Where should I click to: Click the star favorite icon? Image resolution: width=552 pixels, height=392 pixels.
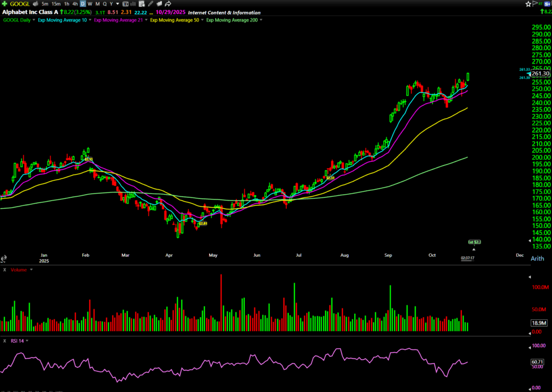(x=529, y=4)
